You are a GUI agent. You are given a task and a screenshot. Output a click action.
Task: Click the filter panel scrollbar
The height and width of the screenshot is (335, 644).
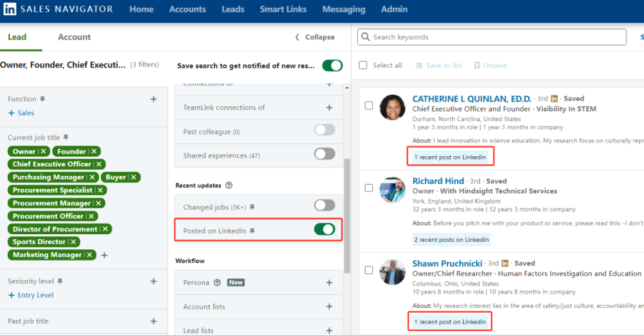tap(347, 216)
